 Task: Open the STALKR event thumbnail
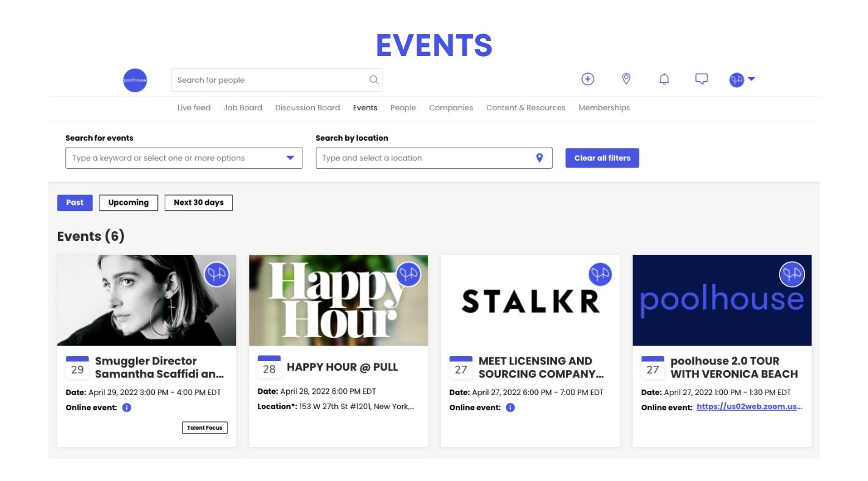point(530,300)
